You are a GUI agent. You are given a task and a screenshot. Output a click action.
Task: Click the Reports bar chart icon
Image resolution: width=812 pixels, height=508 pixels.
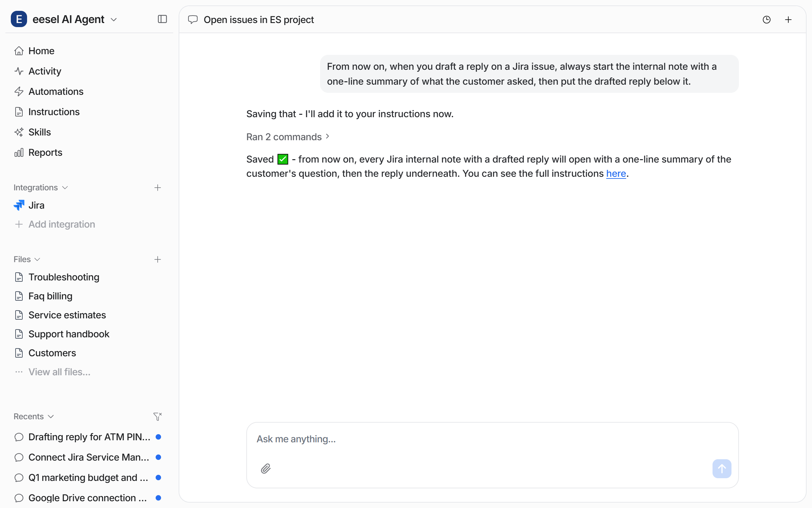(x=19, y=152)
